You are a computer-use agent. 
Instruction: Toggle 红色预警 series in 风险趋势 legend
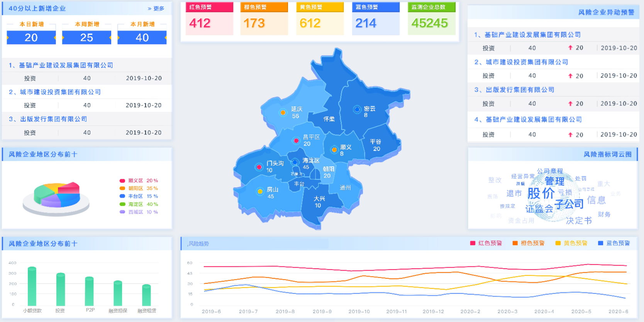(486, 243)
